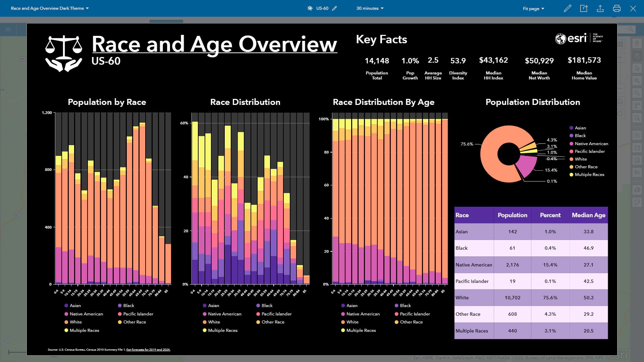This screenshot has width=644, height=362.
Task: Expand the 30 minutes dropdown
Action: [370, 8]
